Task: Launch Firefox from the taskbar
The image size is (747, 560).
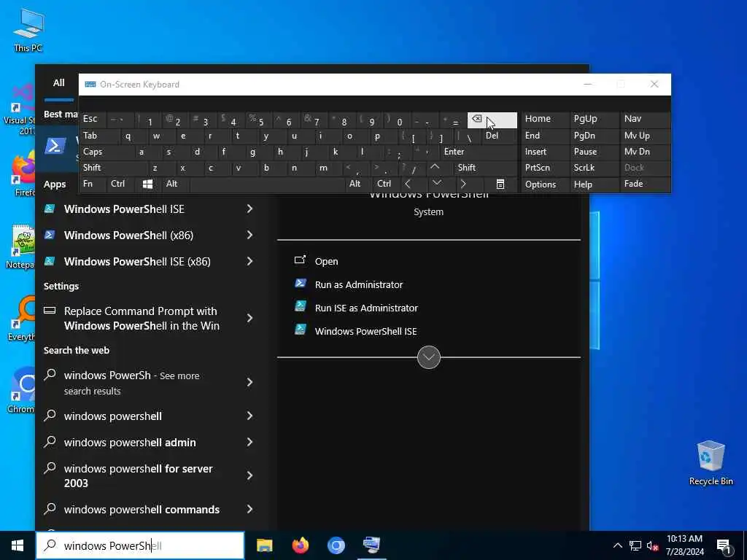Action: (300, 545)
